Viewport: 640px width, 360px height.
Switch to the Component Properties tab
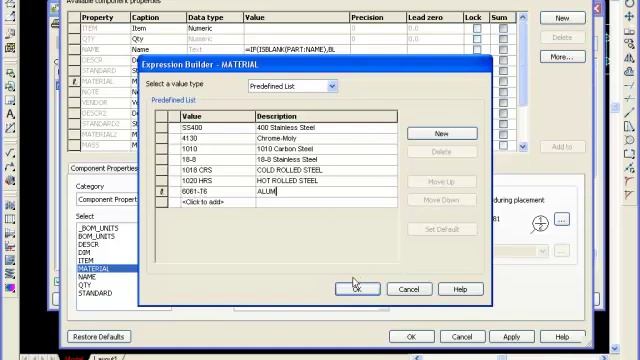(104, 168)
